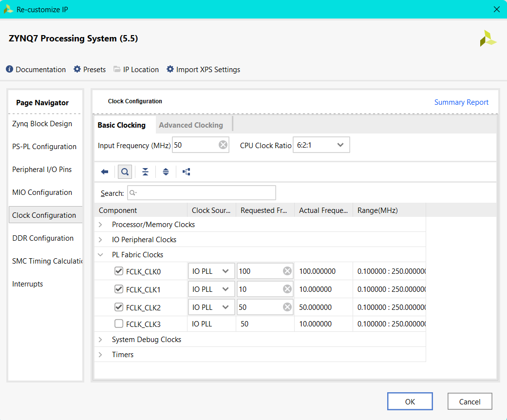Click FCLK_CLK2 actual frequency 50.000000
Screen dimensions: 507x420
(x=315, y=307)
